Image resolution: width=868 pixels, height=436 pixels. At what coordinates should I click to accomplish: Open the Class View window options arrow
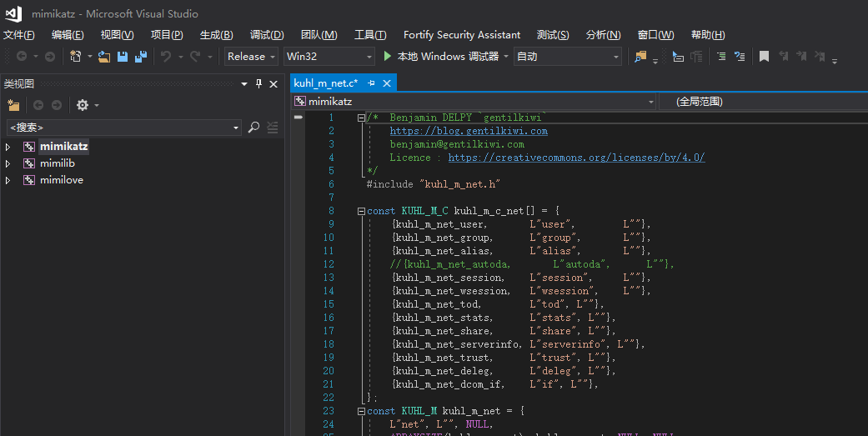244,83
